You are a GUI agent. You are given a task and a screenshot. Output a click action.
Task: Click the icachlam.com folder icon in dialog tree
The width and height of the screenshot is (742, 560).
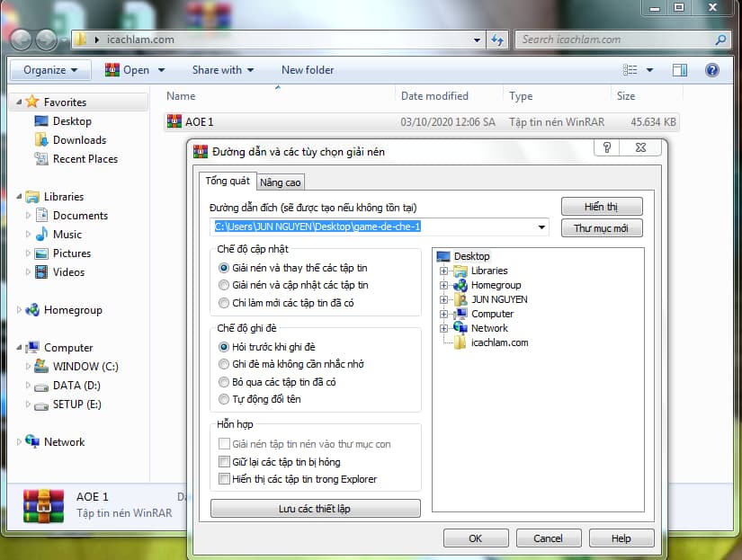(x=460, y=342)
